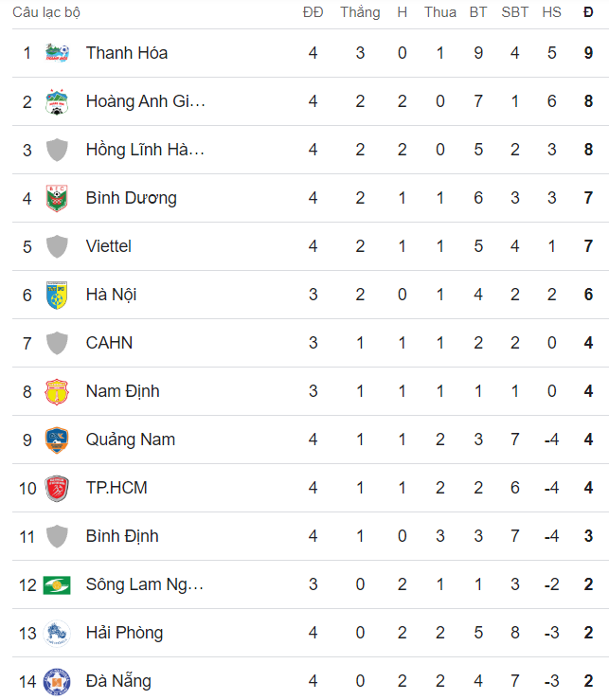Click the Hà Nội club crest
Viewport: 609px width, 700px height.
57,295
